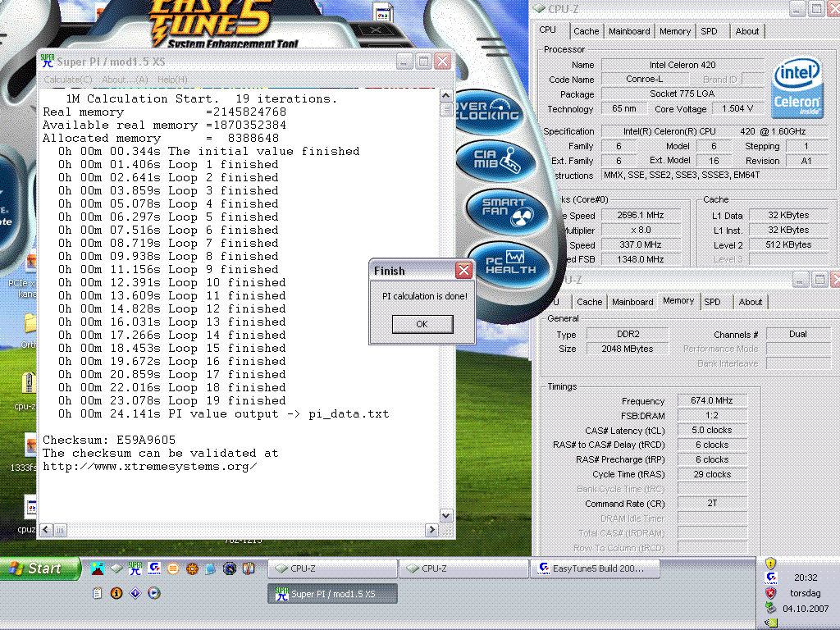Open the C.I.A. / M.I.B. panel in EasyTune5
The height and width of the screenshot is (630, 840).
coord(496,160)
